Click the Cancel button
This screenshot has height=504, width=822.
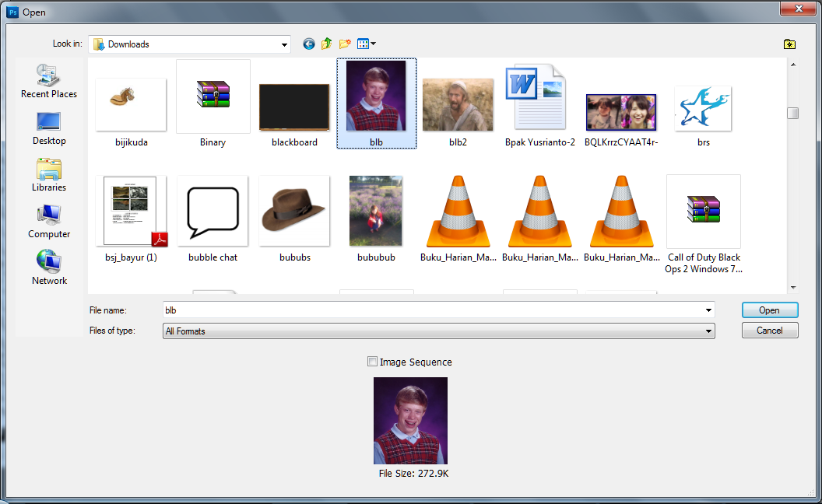[x=770, y=331]
